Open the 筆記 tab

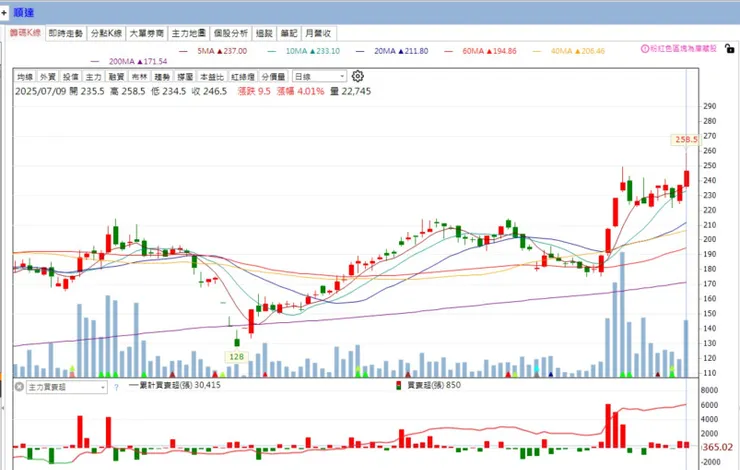[289, 34]
